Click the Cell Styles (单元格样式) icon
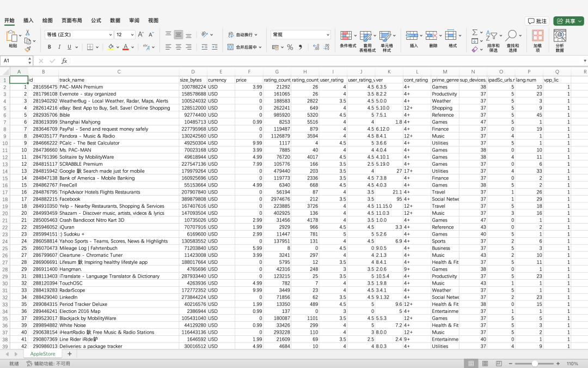 [385, 35]
